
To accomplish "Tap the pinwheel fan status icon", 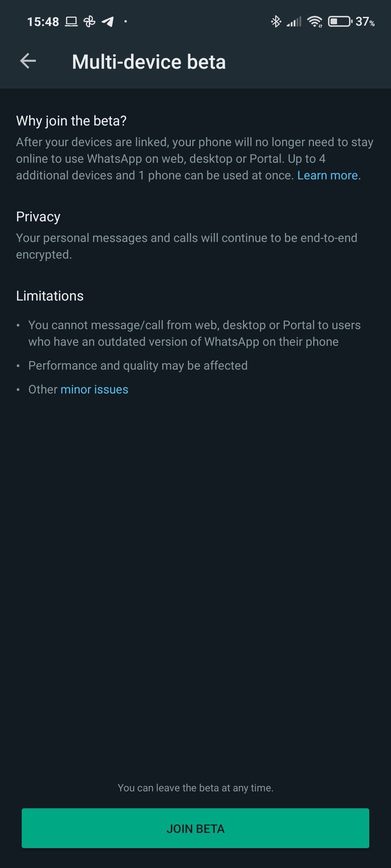I will (89, 22).
